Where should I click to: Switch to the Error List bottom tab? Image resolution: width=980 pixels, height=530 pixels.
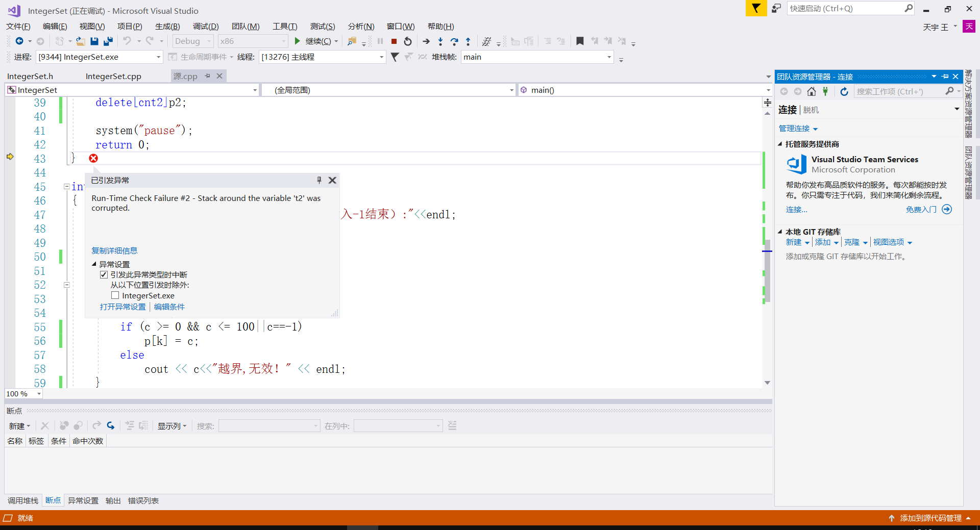pyautogui.click(x=143, y=501)
